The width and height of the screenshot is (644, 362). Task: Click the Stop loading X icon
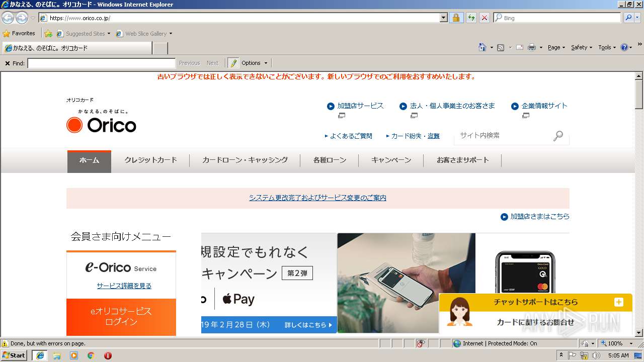pyautogui.click(x=485, y=18)
